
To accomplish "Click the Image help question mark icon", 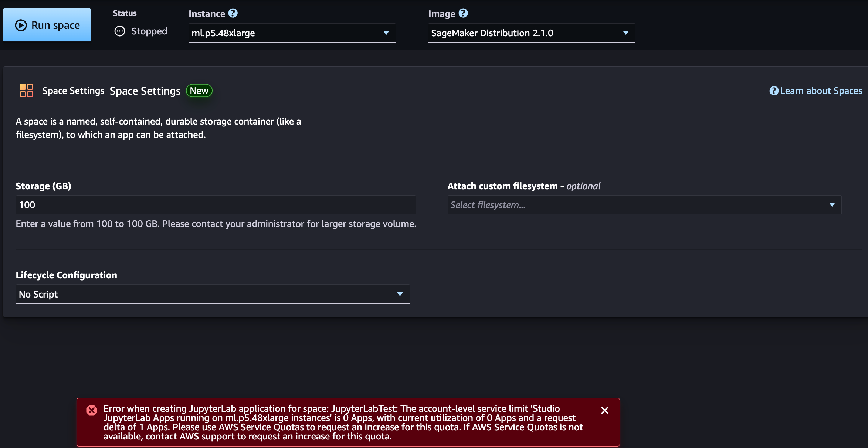I will (x=463, y=13).
